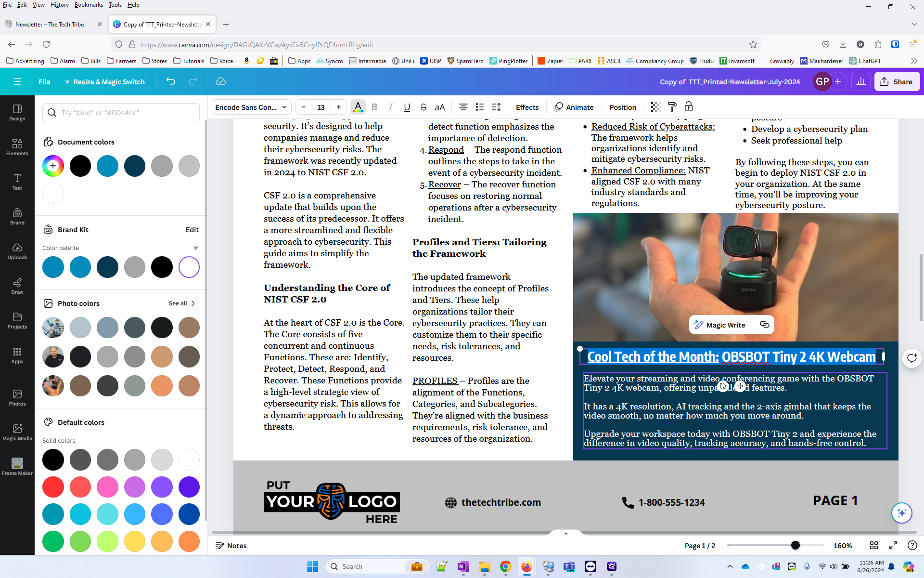Click the text color icon

[358, 107]
